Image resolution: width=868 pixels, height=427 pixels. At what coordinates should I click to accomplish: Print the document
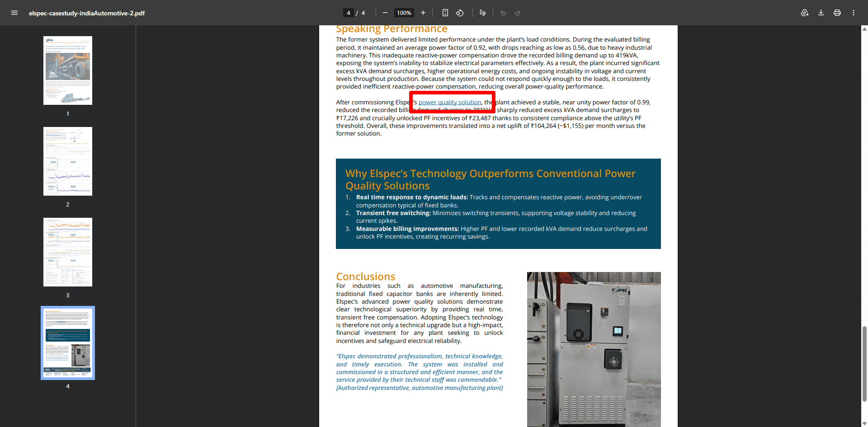(837, 13)
